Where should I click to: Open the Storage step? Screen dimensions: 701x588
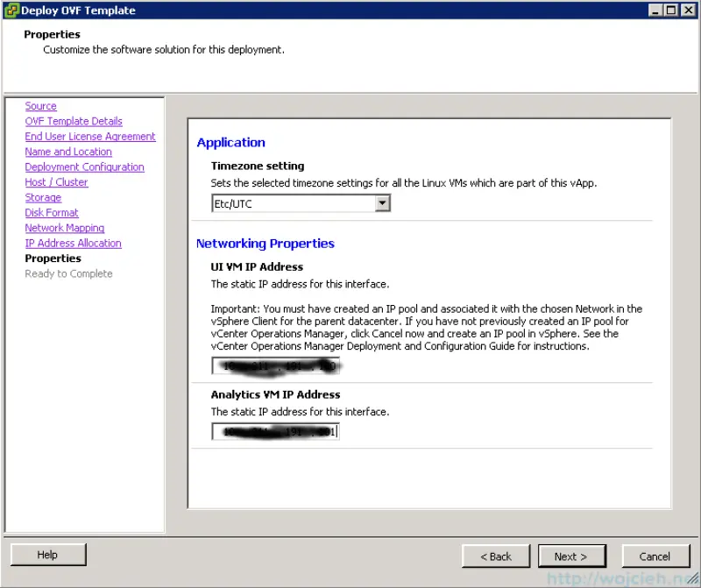[43, 197]
